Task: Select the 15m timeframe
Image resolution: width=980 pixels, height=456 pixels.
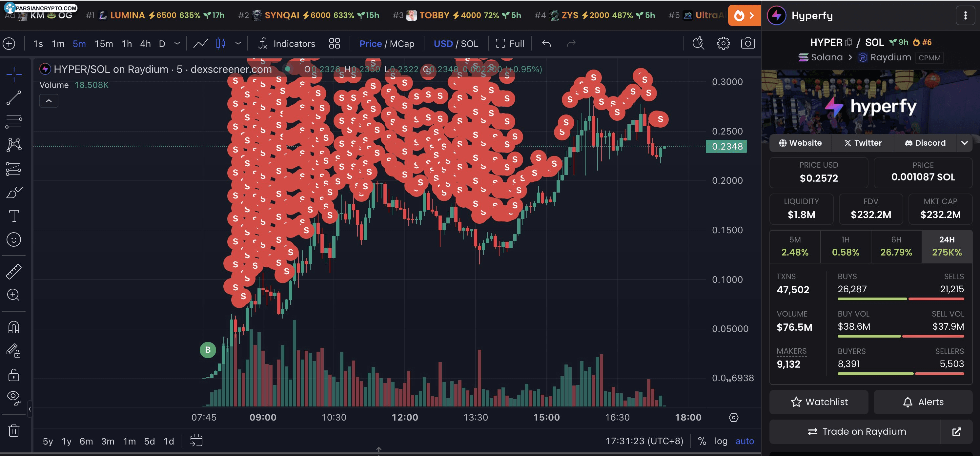Action: click(x=104, y=44)
